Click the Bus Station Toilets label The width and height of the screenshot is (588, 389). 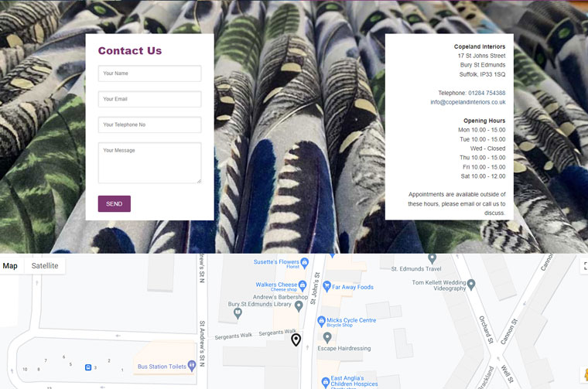tap(162, 367)
